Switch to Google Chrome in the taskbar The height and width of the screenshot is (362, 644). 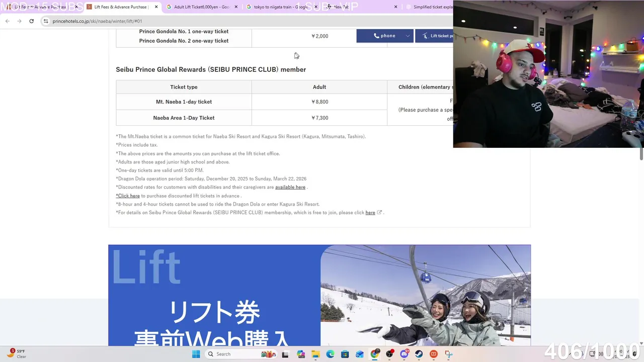[374, 354]
